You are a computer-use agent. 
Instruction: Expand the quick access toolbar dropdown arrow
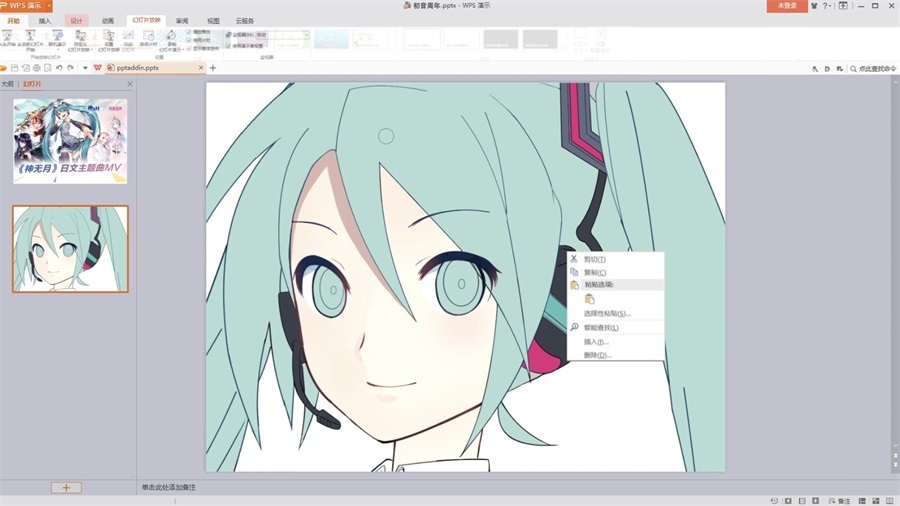pos(85,68)
